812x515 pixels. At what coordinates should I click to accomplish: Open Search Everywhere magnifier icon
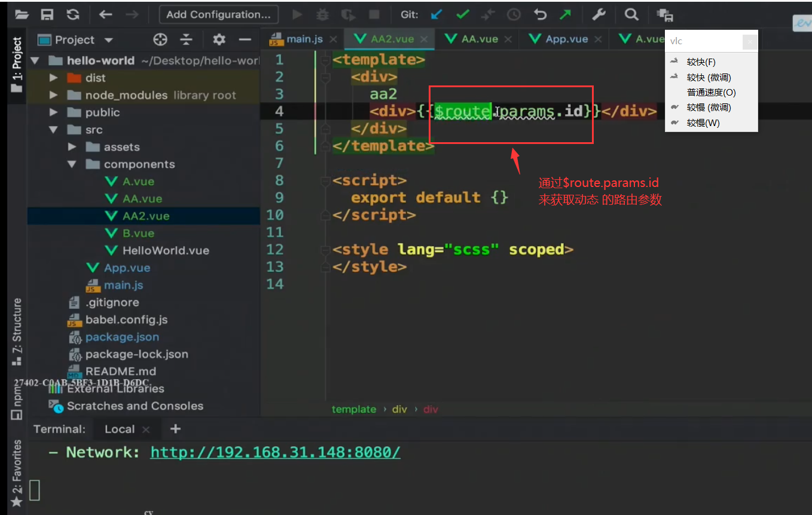(x=631, y=14)
